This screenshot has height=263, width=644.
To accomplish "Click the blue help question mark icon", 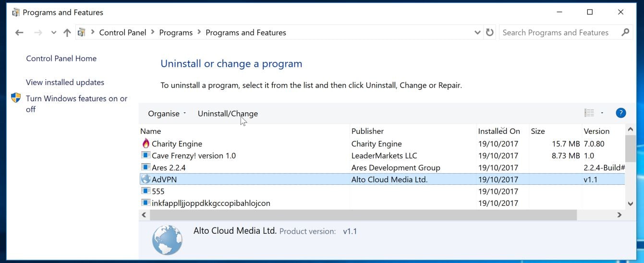I will click(x=620, y=113).
